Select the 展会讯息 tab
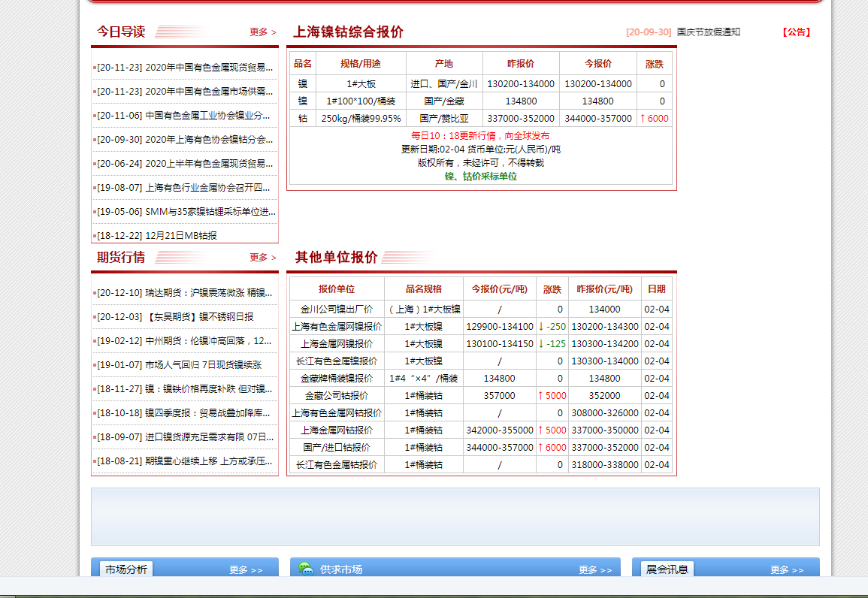Screen dimensions: 868x598 pos(667,569)
